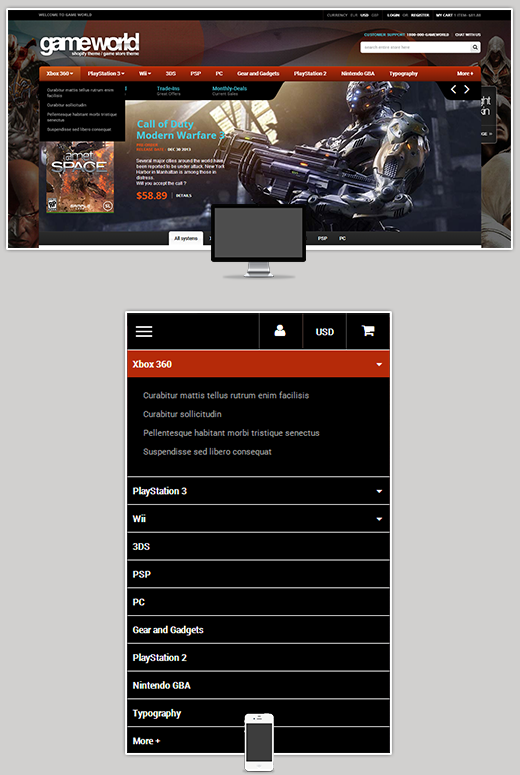The image size is (520, 775).
Task: Tap PC in the mobile menu
Action: pyautogui.click(x=258, y=602)
